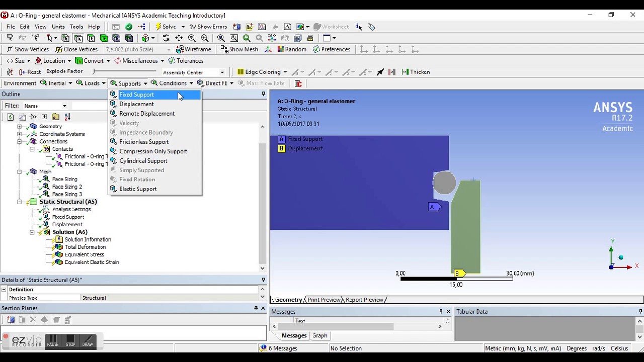The image size is (644, 362).
Task: Choose Remote Displacement menu entry
Action: [x=155, y=114]
